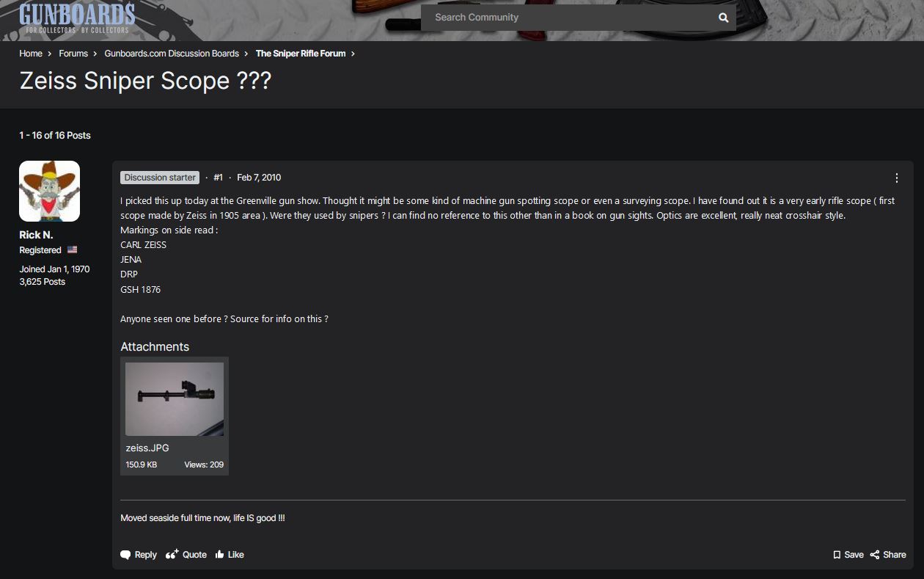Reply to Rick N.'s post

pos(139,555)
